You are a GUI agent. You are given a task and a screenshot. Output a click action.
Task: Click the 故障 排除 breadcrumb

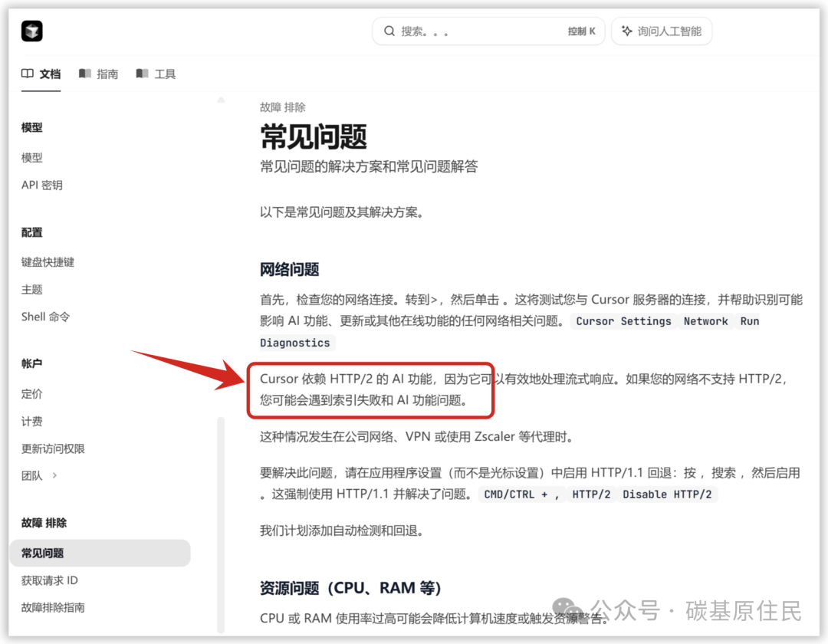282,107
